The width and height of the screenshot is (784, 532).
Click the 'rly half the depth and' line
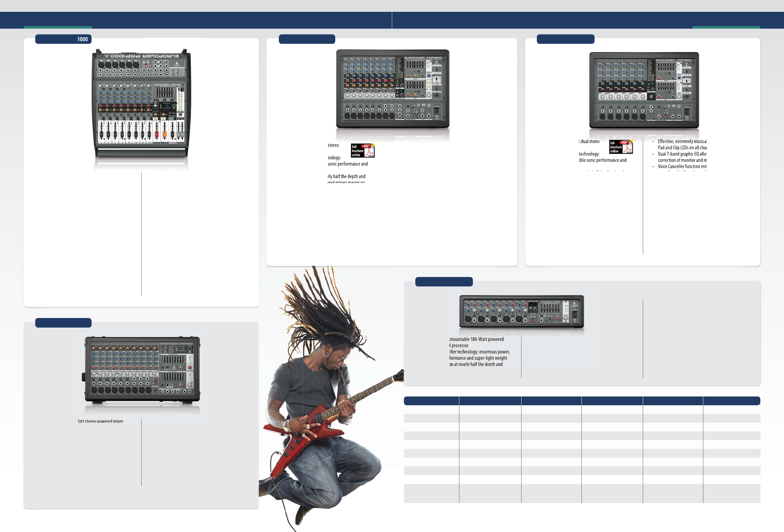(x=346, y=176)
